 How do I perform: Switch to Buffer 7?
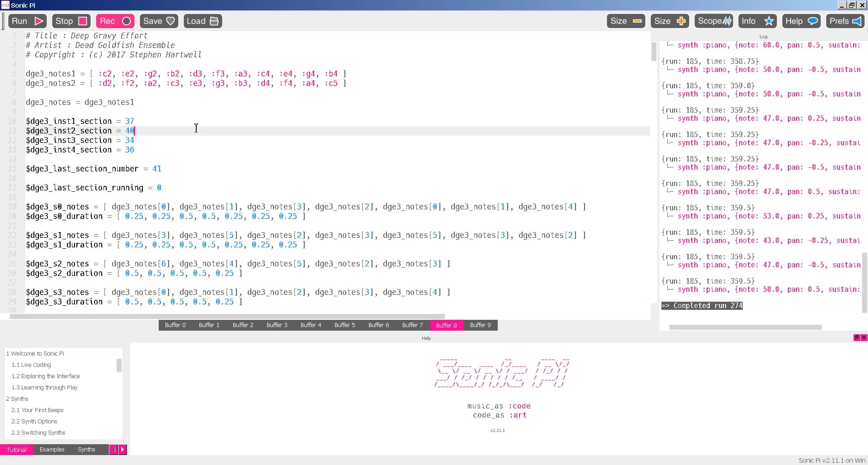pyautogui.click(x=413, y=325)
